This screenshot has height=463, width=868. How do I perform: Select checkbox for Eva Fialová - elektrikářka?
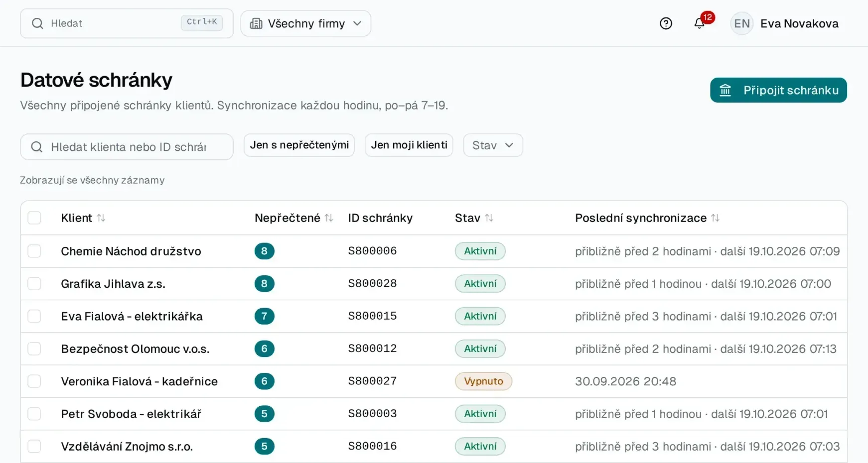[x=34, y=316]
